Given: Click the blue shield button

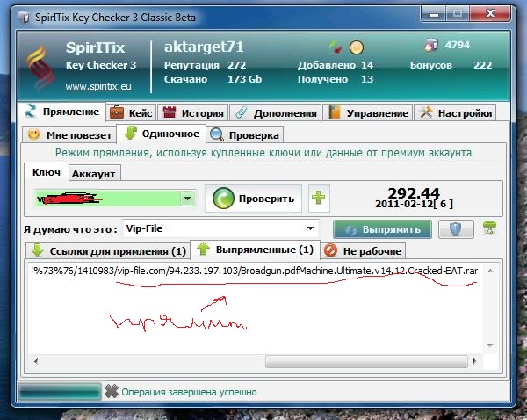Looking at the screenshot, I should point(456,229).
